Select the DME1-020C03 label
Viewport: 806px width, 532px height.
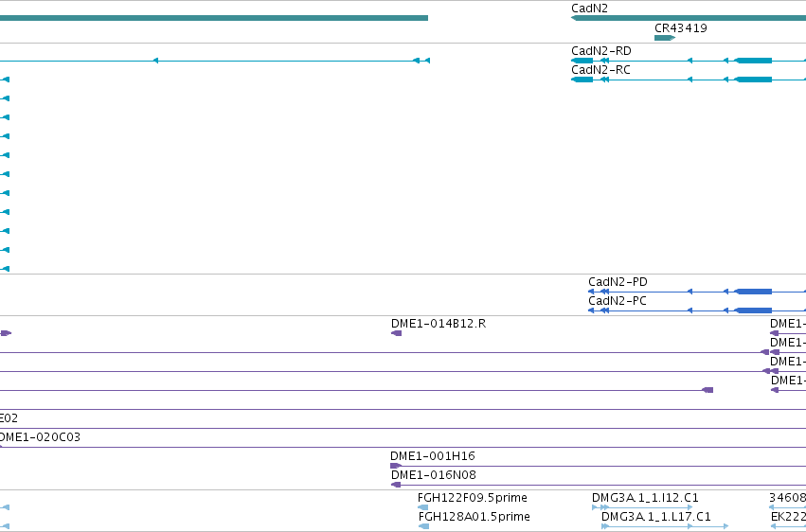coord(40,437)
